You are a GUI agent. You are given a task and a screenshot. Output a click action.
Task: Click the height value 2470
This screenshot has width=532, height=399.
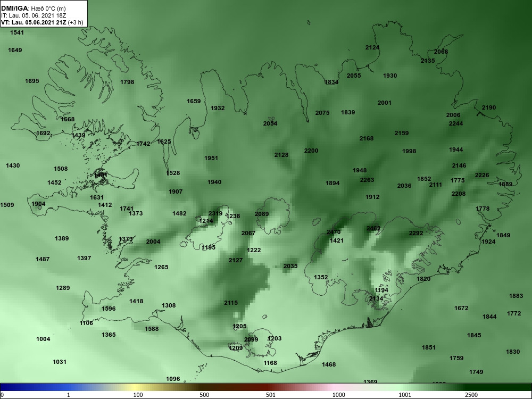333,232
